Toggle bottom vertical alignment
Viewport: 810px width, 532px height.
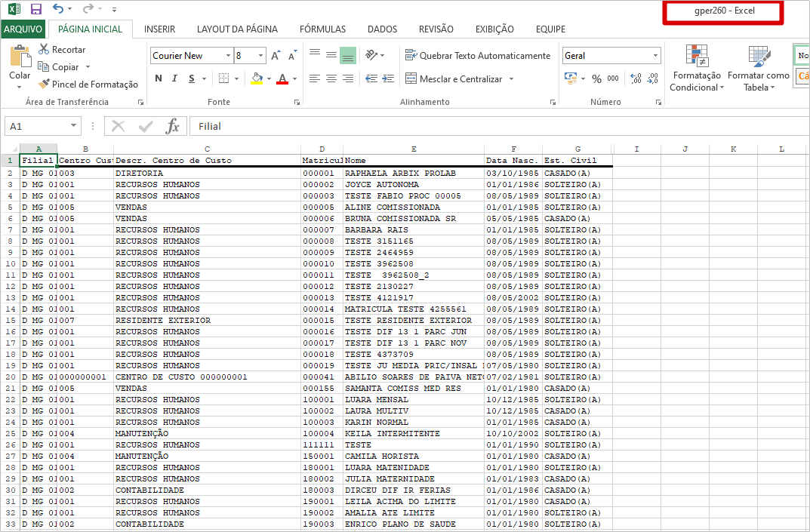pyautogui.click(x=348, y=55)
